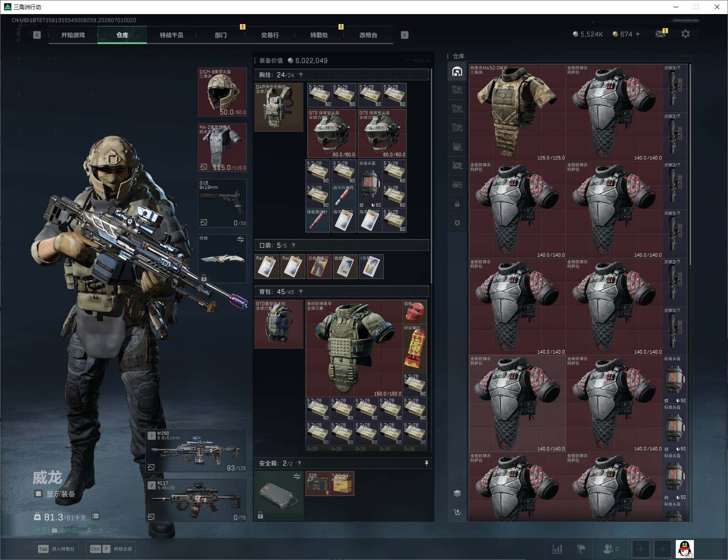The height and width of the screenshot is (560, 728).
Task: Click swap arrows on safe box slot
Action: [297, 476]
